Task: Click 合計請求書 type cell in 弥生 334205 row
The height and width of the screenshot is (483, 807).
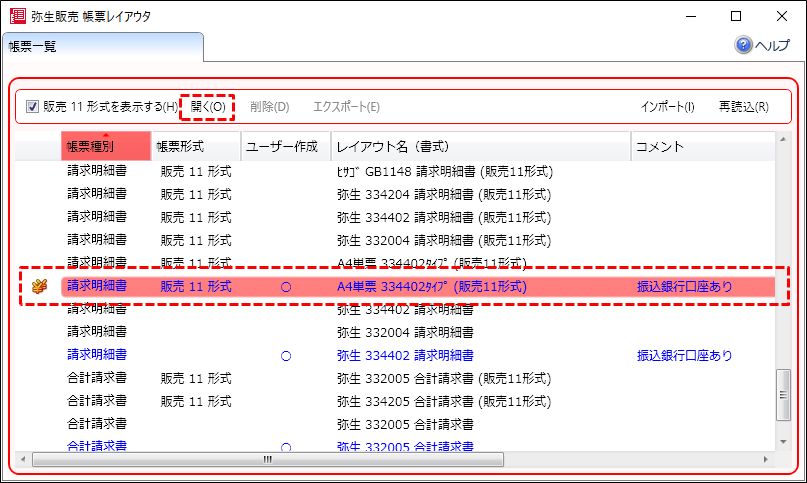Action: 97,401
